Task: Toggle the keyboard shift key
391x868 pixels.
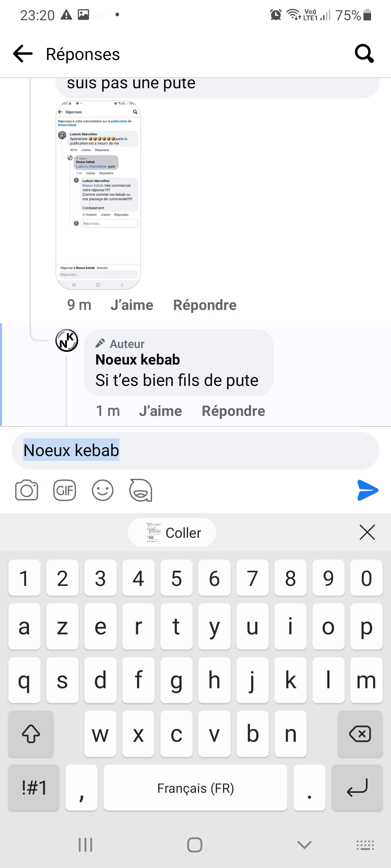Action: click(x=31, y=734)
